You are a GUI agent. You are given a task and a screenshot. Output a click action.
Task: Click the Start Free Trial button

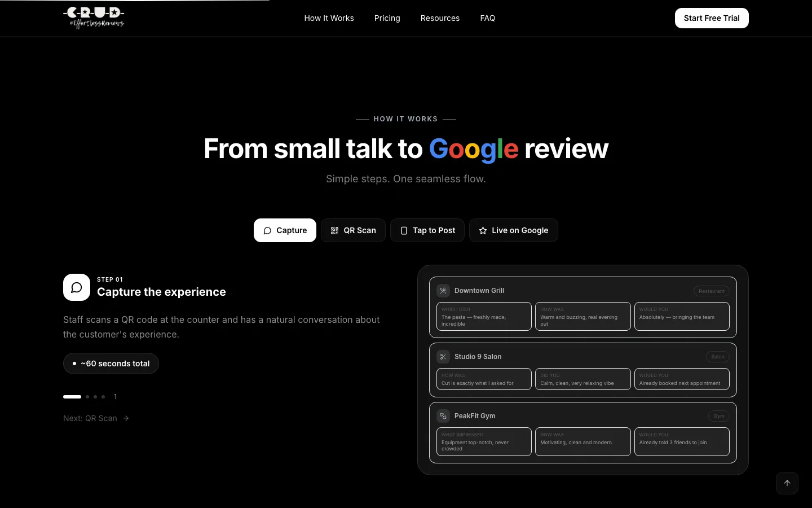(712, 18)
